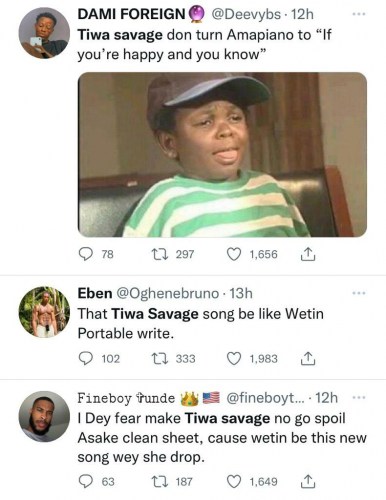Open Eben's shirtless profile avatar
386x500 pixels.
pyautogui.click(x=44, y=312)
